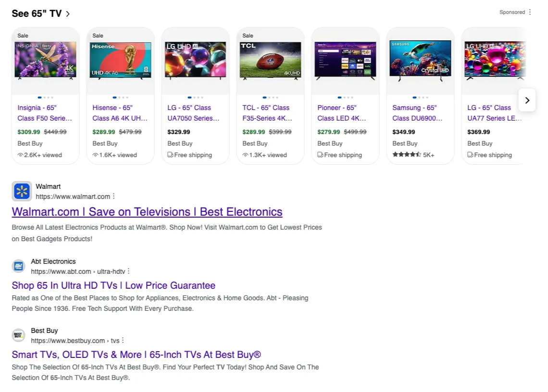Click the LG UA77 price $369.99

[x=478, y=132]
